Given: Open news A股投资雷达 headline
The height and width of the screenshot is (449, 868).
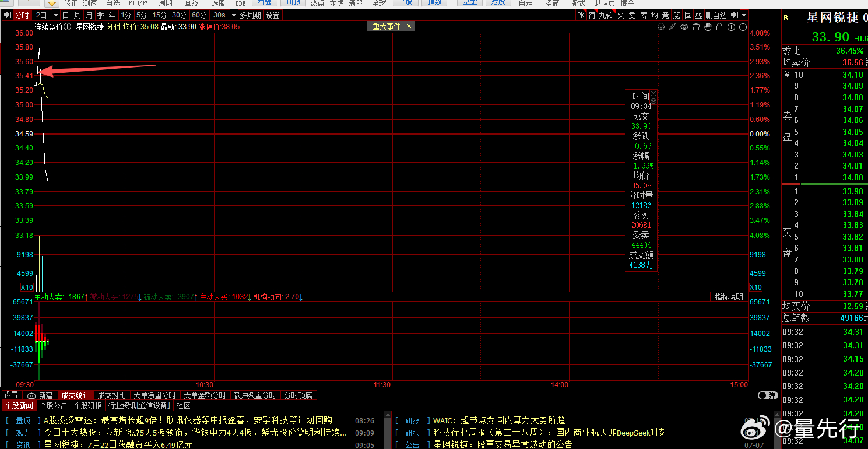Looking at the screenshot, I should click(188, 420).
